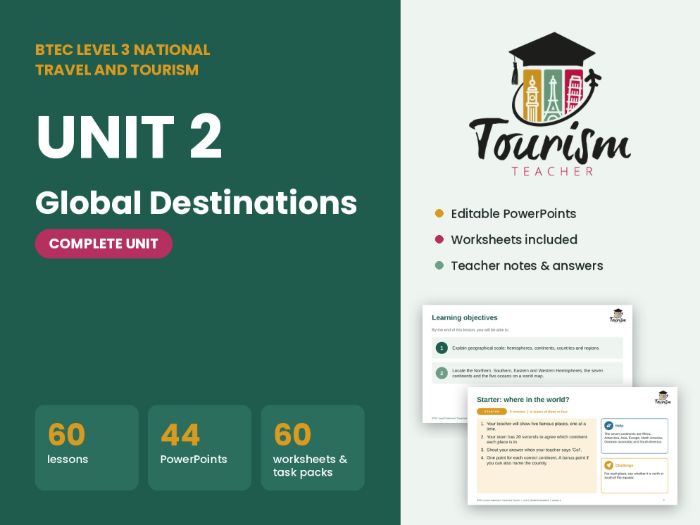Click the beige instructions panel on Starter slide
The image size is (700, 525).
tap(537, 455)
